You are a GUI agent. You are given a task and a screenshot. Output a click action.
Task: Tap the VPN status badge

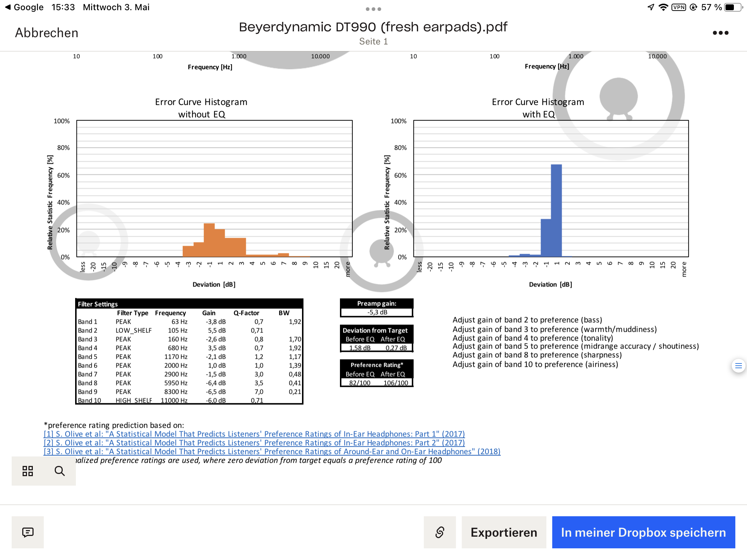click(x=679, y=7)
